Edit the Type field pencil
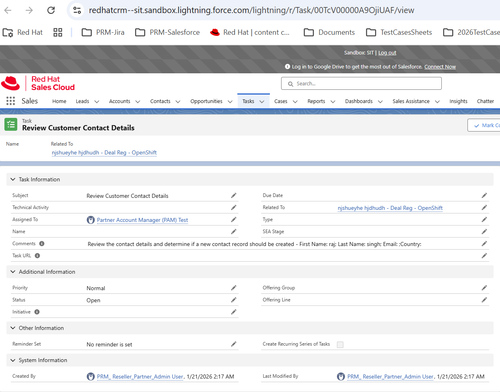The width and height of the screenshot is (500, 392). point(484,219)
